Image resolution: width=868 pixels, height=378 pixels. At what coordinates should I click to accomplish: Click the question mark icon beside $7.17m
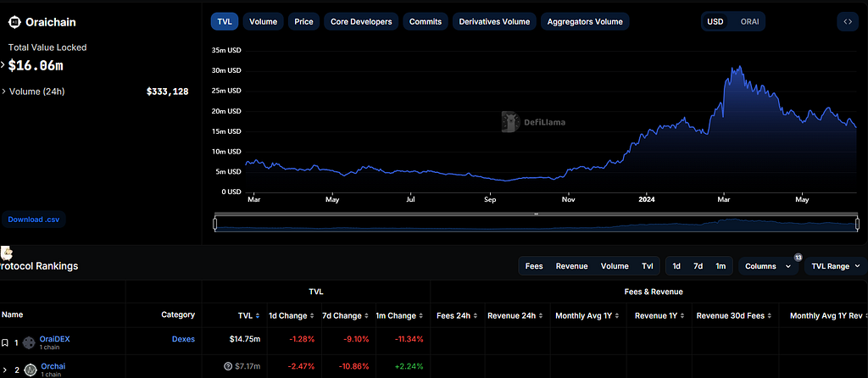(x=227, y=366)
